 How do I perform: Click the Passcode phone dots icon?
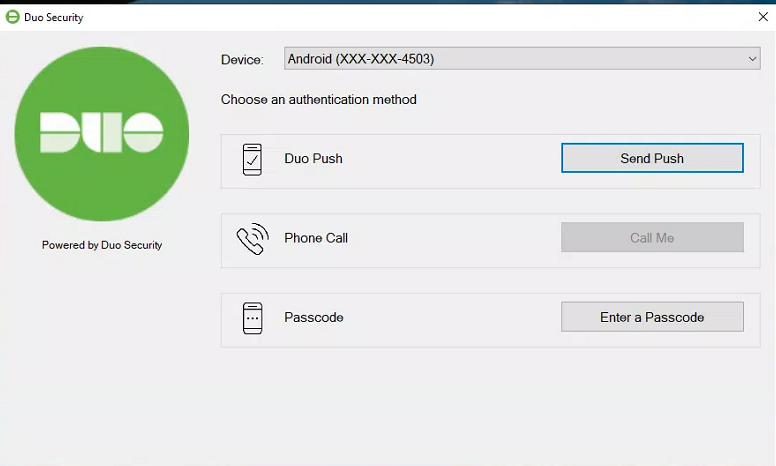pos(252,318)
